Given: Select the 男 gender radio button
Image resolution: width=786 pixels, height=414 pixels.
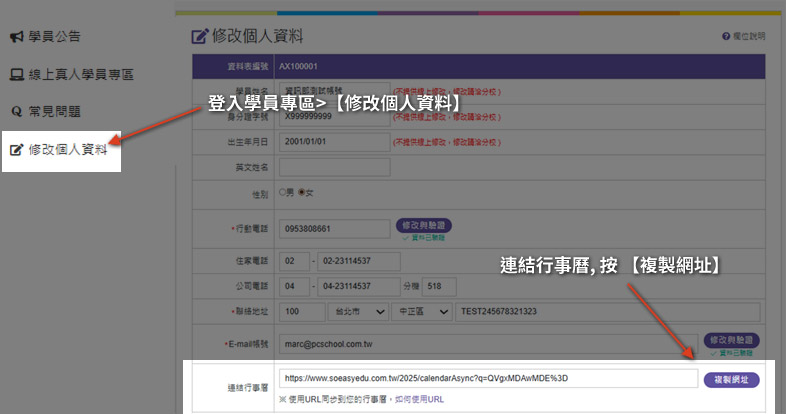Looking at the screenshot, I should tap(282, 193).
